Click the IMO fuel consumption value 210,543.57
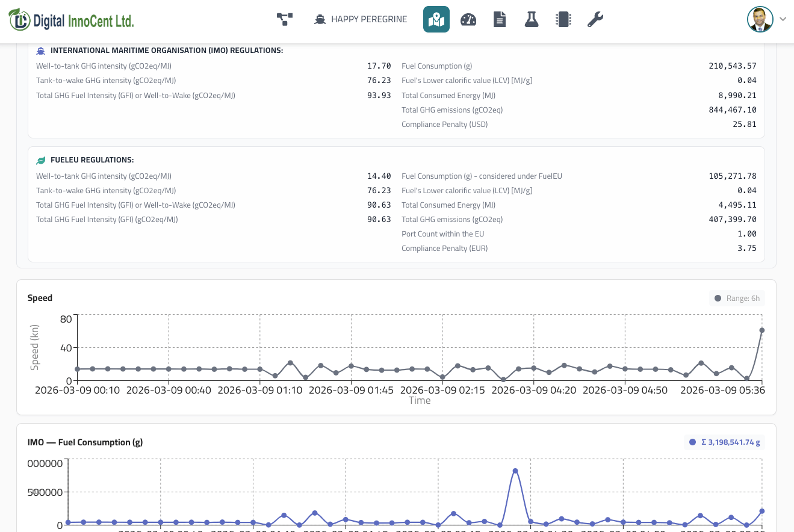 click(x=733, y=66)
